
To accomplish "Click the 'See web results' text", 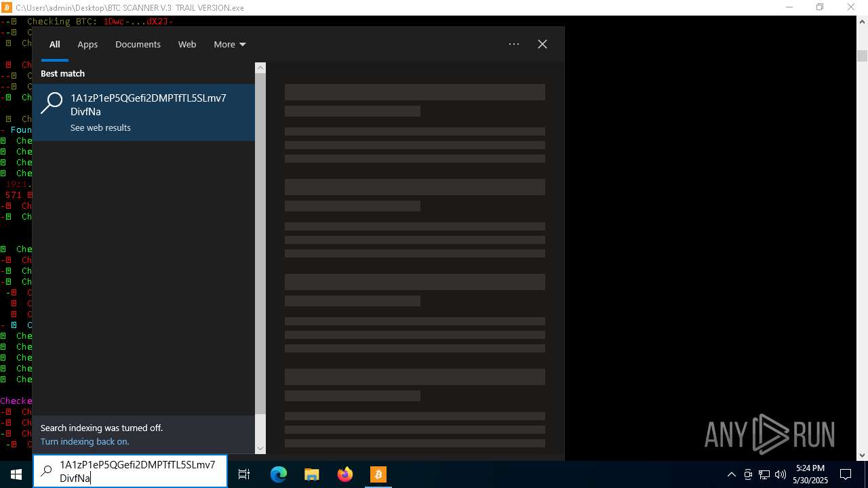I will 100,128.
